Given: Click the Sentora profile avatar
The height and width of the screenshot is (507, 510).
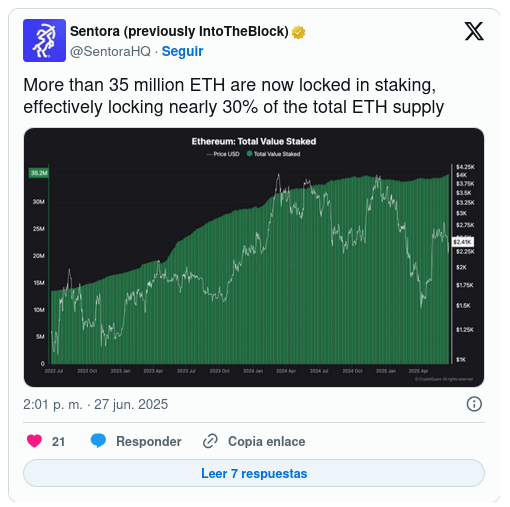Looking at the screenshot, I should [x=44, y=40].
